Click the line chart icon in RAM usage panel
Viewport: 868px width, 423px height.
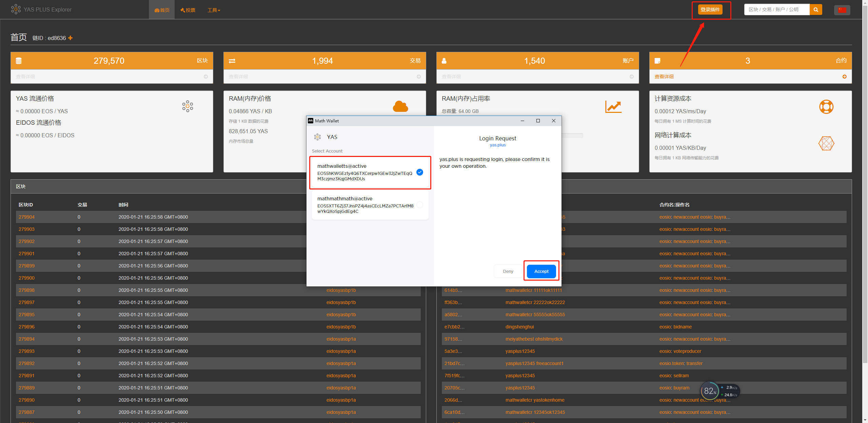pyautogui.click(x=613, y=107)
